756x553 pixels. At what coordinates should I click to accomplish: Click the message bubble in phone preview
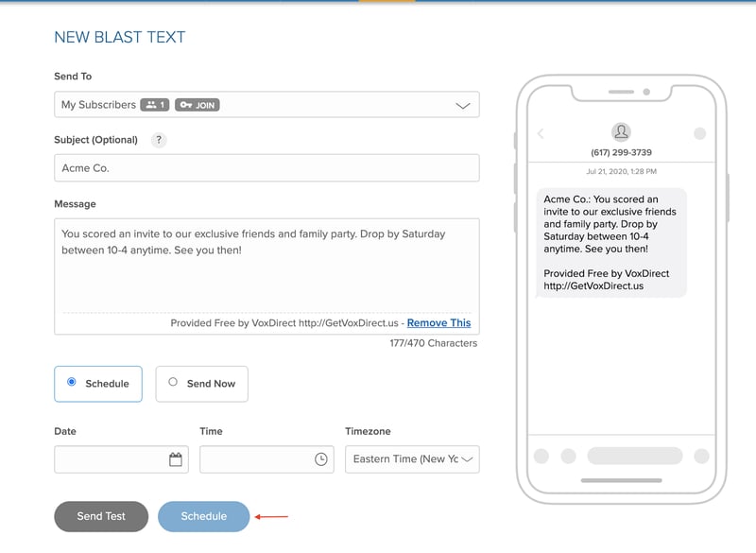coord(611,243)
